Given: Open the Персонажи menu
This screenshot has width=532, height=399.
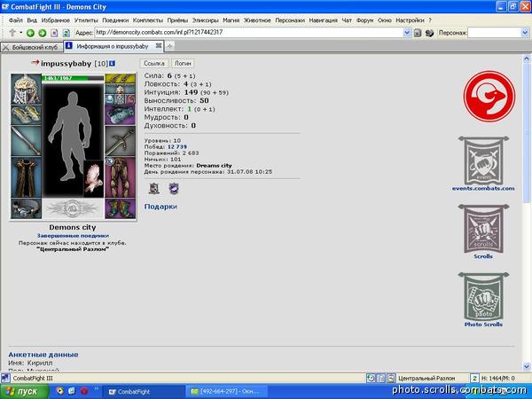Looking at the screenshot, I should (x=290, y=20).
